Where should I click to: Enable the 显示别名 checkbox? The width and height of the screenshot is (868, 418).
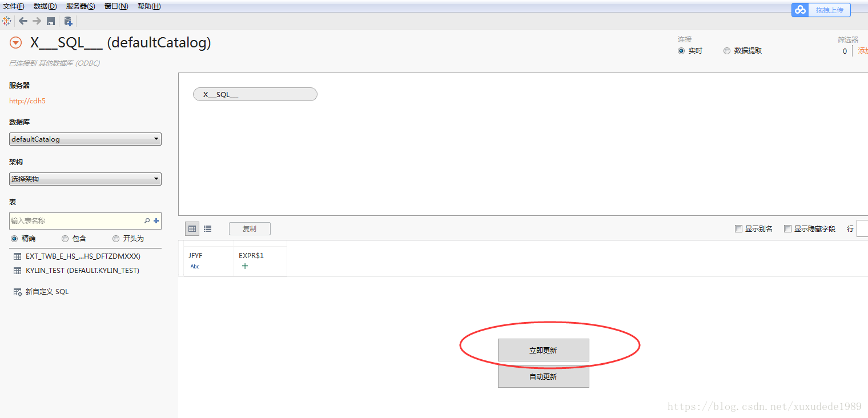[739, 229]
